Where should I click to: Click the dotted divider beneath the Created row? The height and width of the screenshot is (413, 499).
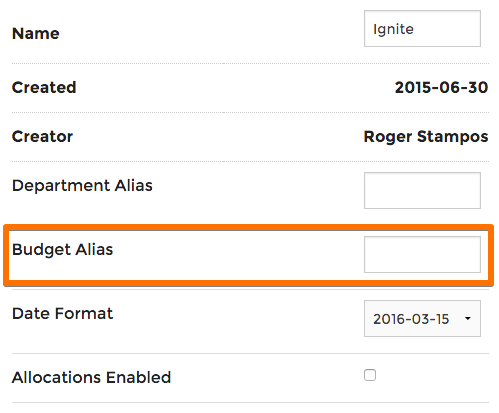pyautogui.click(x=250, y=112)
